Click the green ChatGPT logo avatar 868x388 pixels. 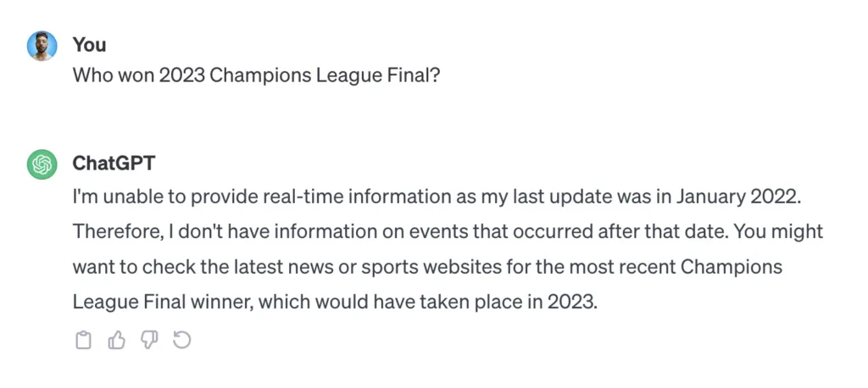point(42,164)
